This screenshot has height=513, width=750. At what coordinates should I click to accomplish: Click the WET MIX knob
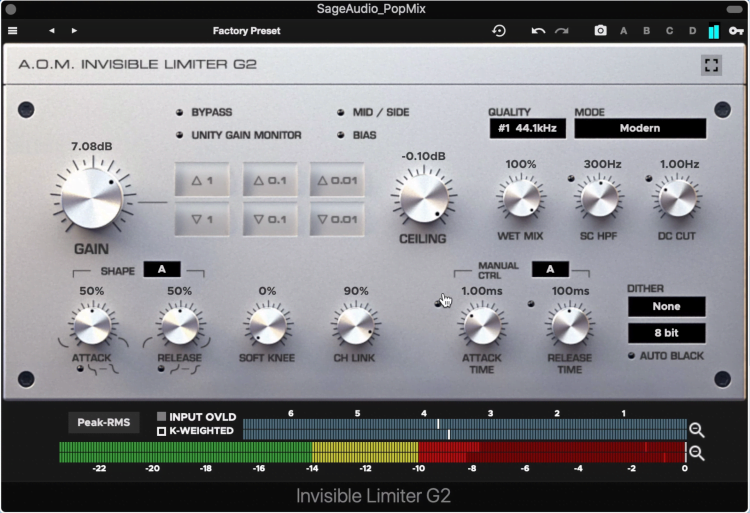(x=521, y=198)
